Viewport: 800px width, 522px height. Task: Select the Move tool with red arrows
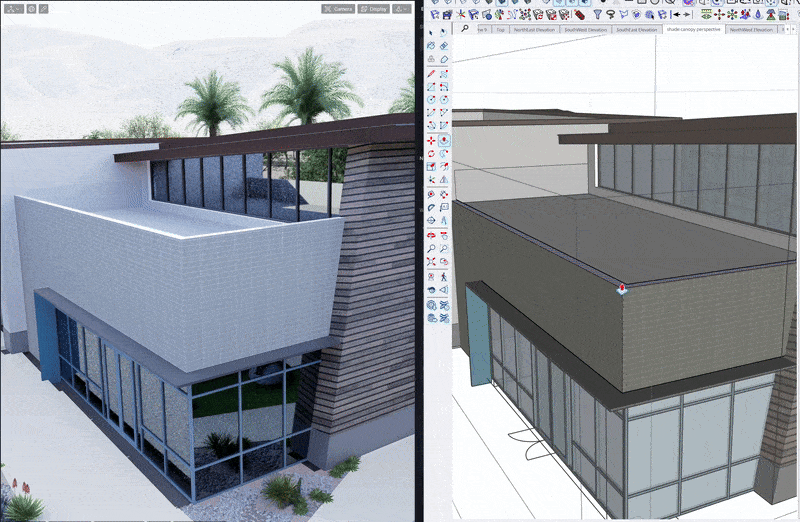(x=431, y=140)
